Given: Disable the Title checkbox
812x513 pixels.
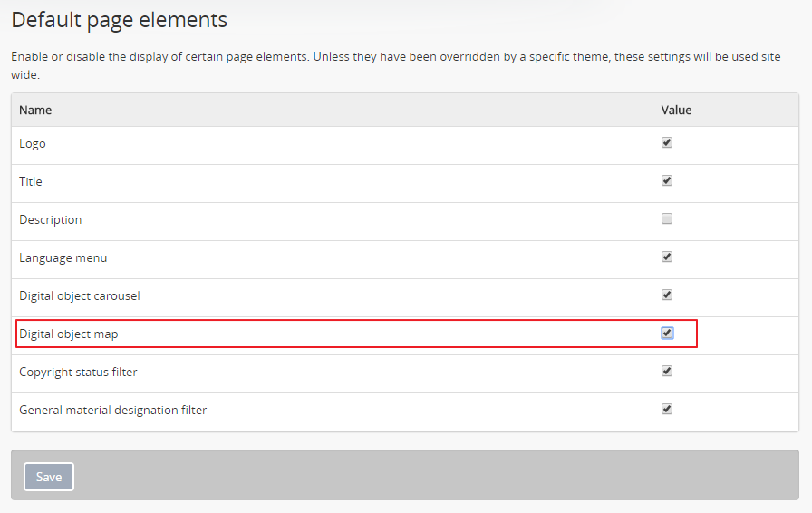Looking at the screenshot, I should (667, 180).
